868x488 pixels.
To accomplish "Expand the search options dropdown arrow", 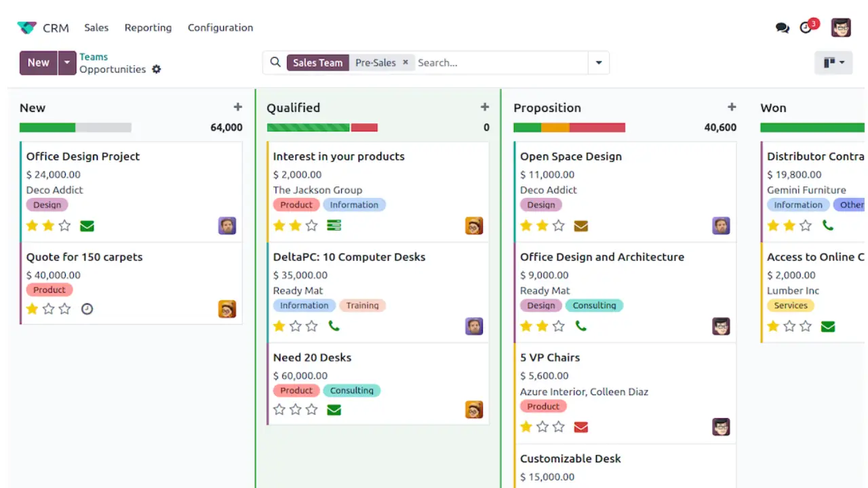I will click(598, 62).
